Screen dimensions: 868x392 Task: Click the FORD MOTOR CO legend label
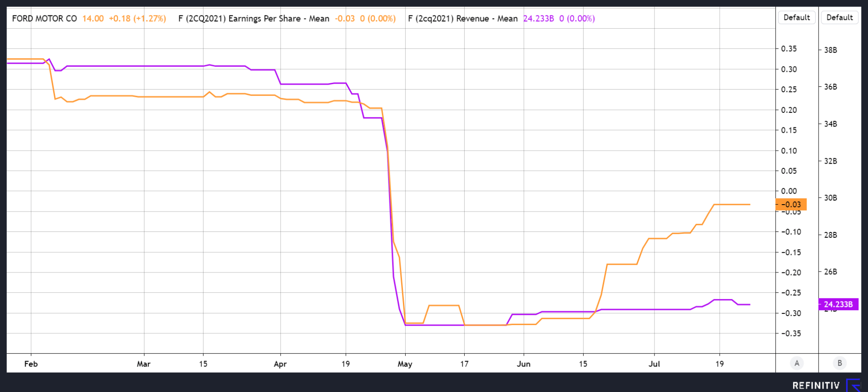[x=45, y=19]
